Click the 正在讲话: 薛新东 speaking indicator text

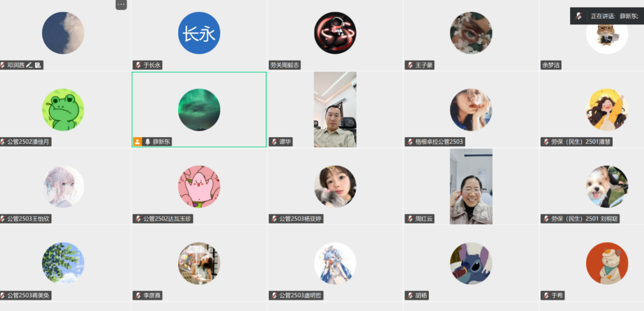pos(614,16)
